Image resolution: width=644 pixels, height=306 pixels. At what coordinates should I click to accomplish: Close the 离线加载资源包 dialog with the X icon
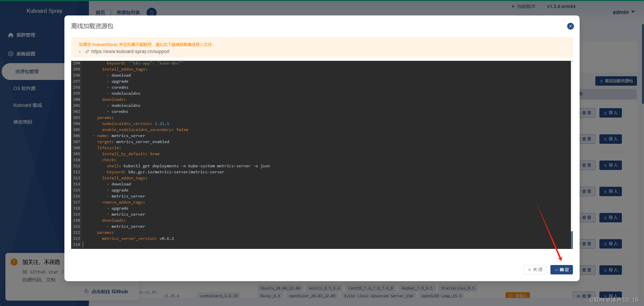tap(570, 26)
